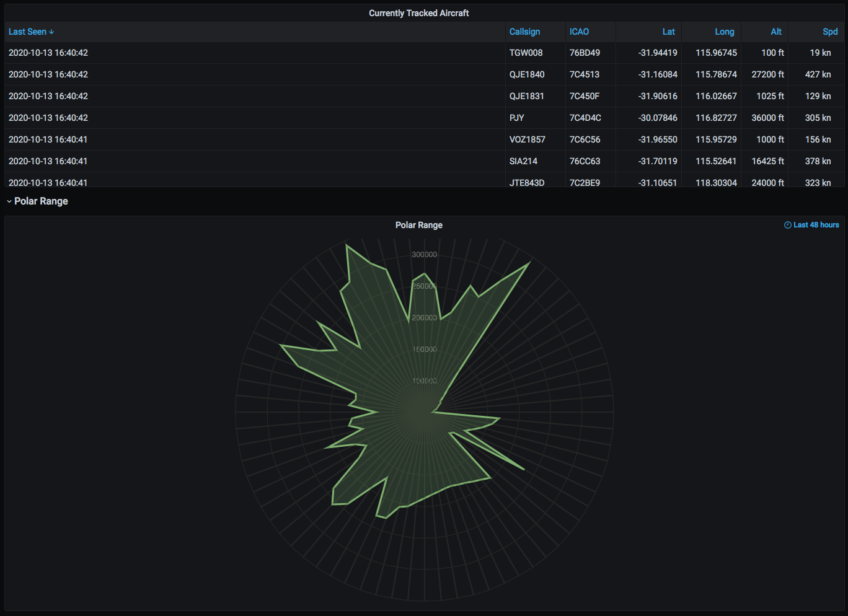Image resolution: width=848 pixels, height=616 pixels.
Task: Select callsign QJE1831 cell
Action: (x=526, y=96)
